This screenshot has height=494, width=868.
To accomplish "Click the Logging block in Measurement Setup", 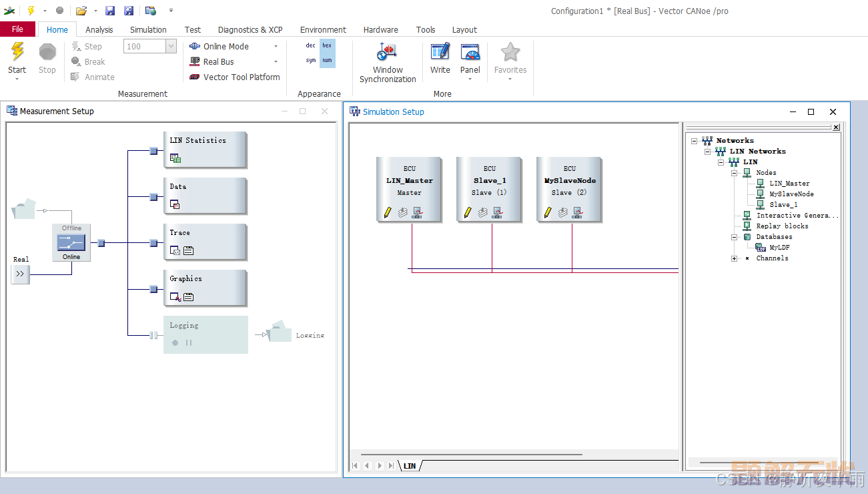I will click(205, 334).
